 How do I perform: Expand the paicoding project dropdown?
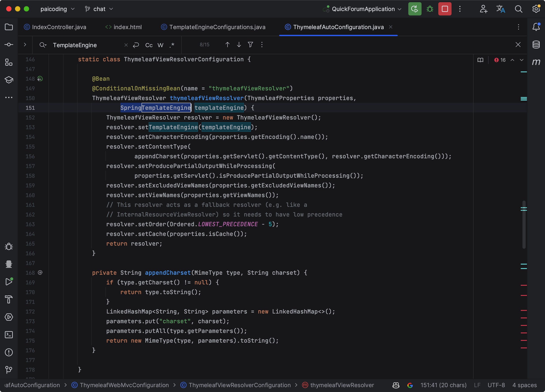click(x=57, y=9)
